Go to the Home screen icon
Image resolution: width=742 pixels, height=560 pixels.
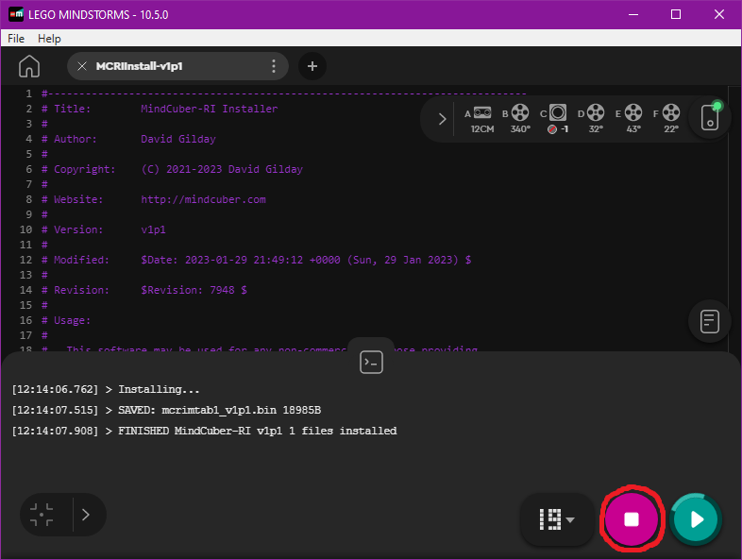click(29, 66)
